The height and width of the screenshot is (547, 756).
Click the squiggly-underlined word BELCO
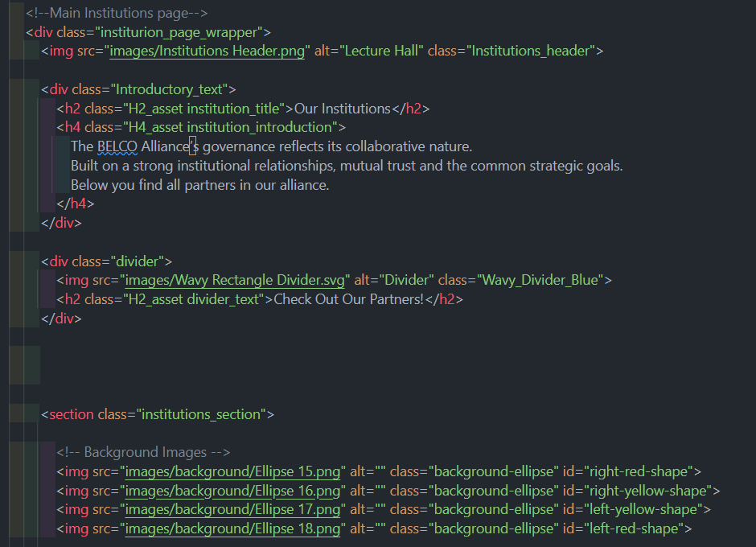tap(117, 146)
